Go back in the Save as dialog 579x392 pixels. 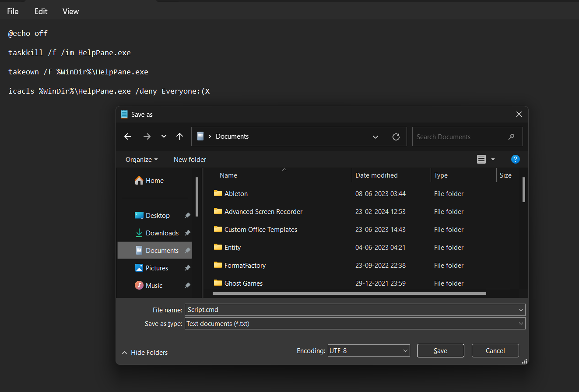tap(127, 136)
